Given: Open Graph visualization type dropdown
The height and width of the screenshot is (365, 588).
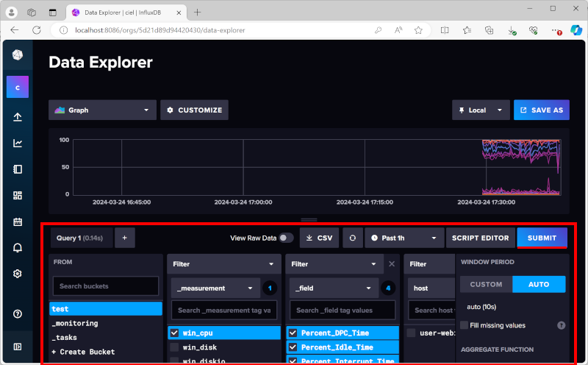Looking at the screenshot, I should pyautogui.click(x=102, y=110).
